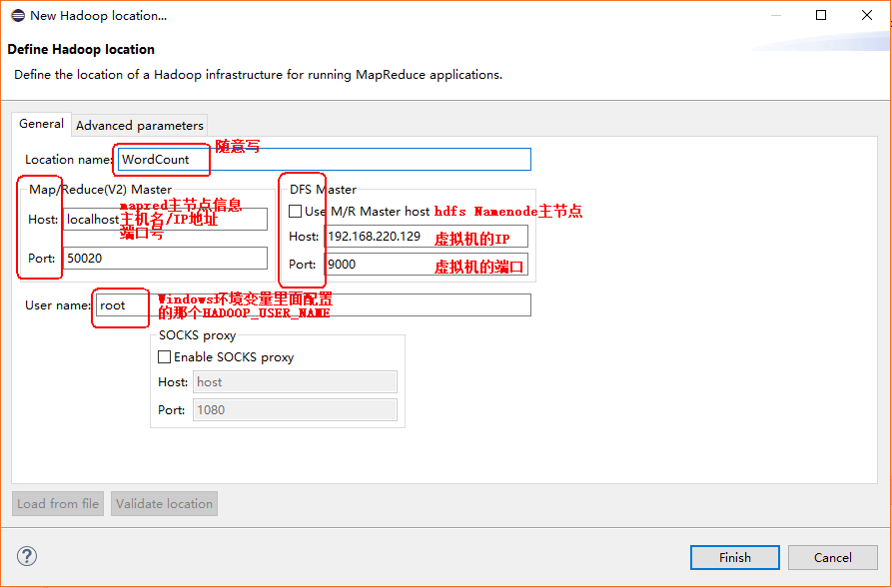The height and width of the screenshot is (588, 892).
Task: Select the General tab
Action: pos(40,124)
